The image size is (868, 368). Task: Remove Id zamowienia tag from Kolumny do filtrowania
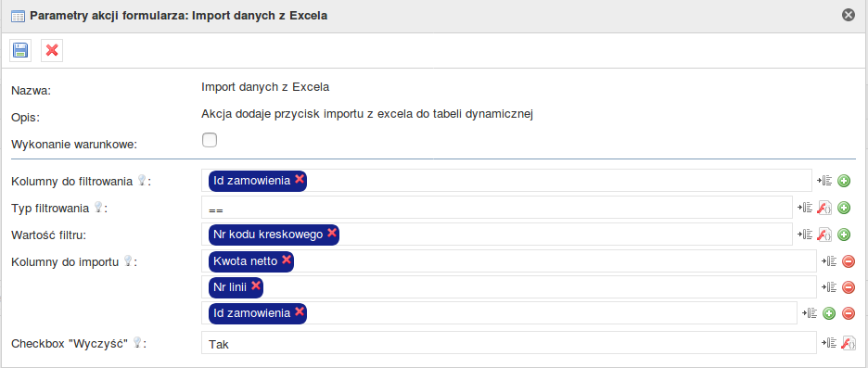tap(300, 179)
